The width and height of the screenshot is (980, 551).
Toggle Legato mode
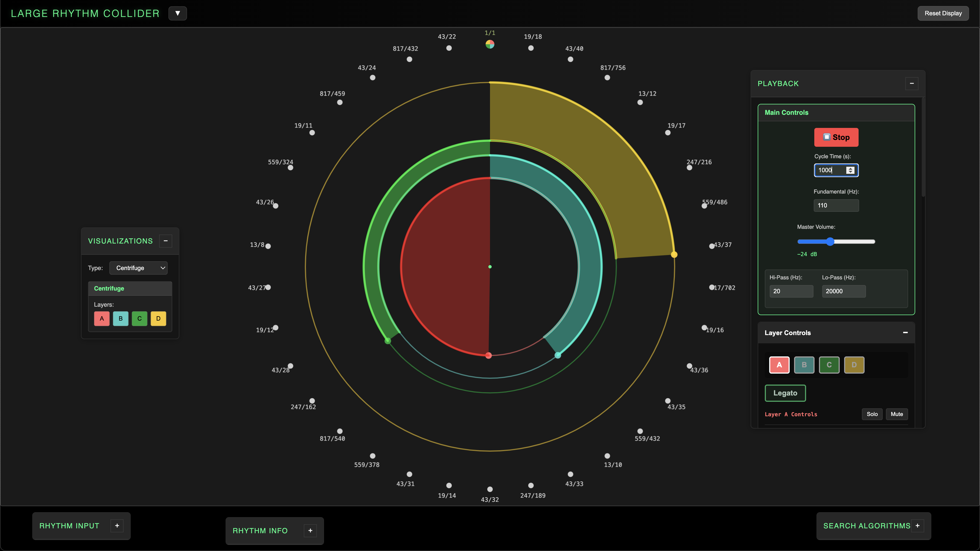(x=785, y=393)
